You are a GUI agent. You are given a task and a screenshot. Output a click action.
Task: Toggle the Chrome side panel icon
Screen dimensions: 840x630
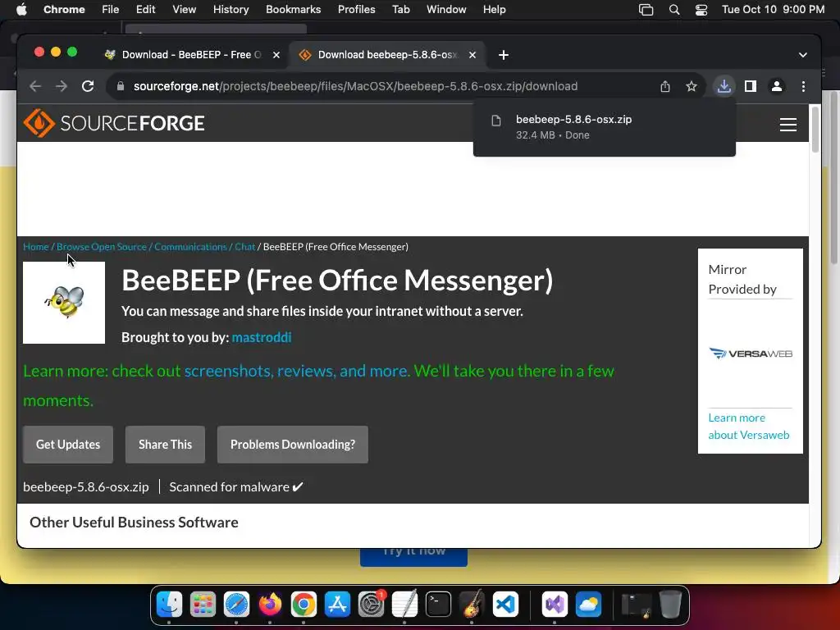(x=751, y=86)
